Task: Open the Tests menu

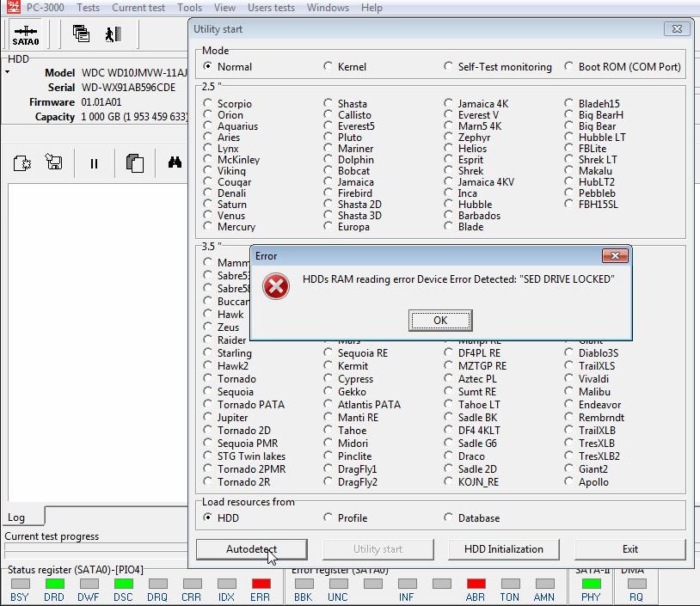Action: click(88, 8)
